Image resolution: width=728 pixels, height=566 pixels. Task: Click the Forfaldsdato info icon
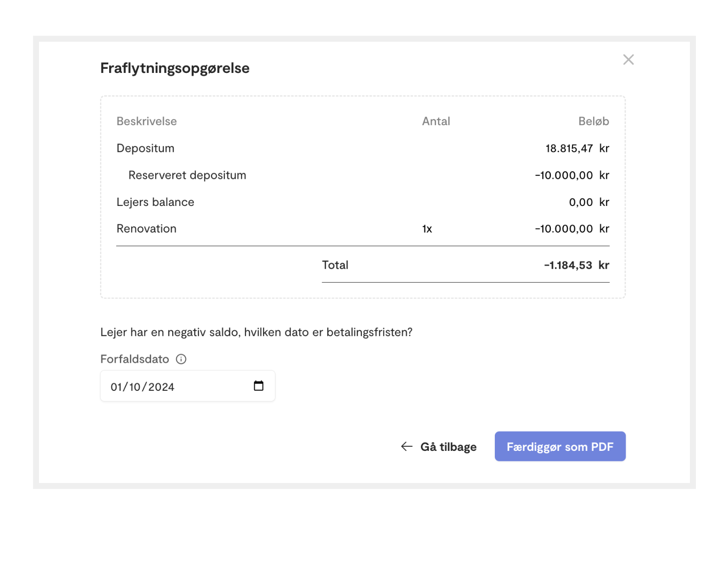[181, 359]
